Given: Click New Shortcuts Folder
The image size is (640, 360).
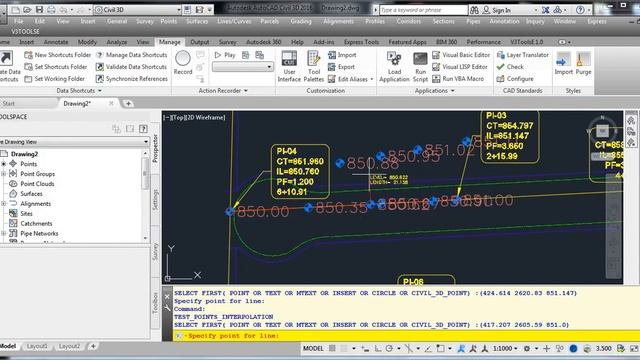Looking at the screenshot, I should [58, 55].
